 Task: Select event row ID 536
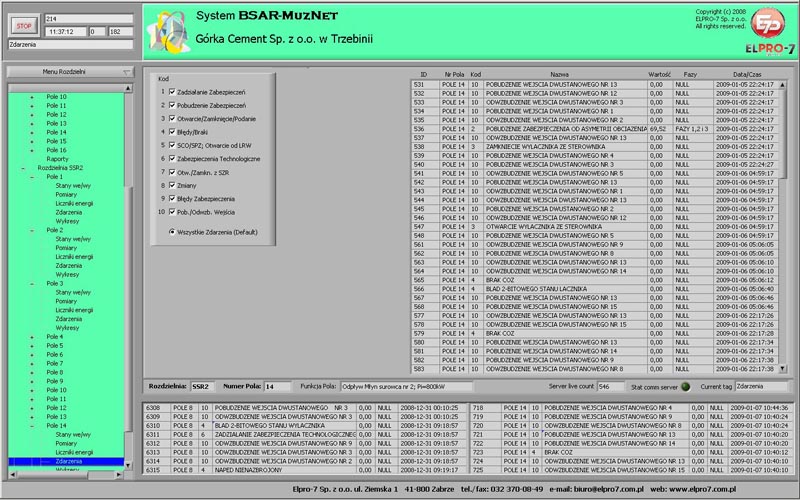click(x=594, y=129)
